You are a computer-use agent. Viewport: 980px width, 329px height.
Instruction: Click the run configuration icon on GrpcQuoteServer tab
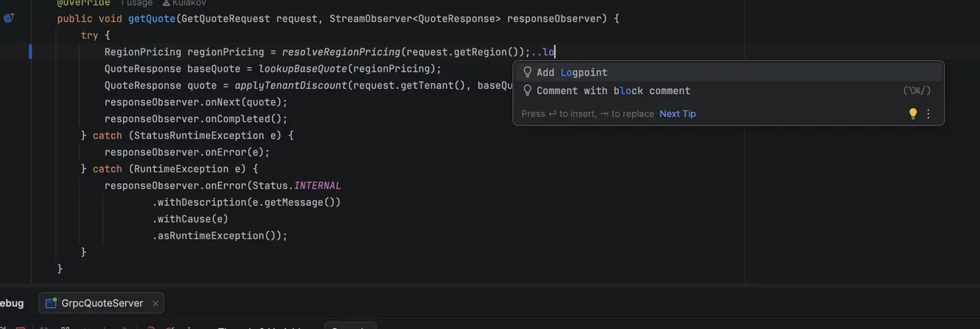coord(50,303)
